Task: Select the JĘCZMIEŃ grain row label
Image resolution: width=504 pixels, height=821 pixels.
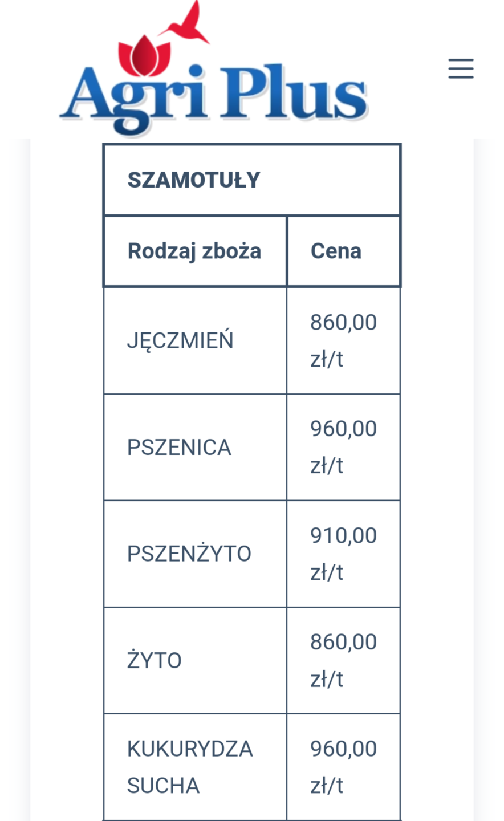Action: coord(180,340)
